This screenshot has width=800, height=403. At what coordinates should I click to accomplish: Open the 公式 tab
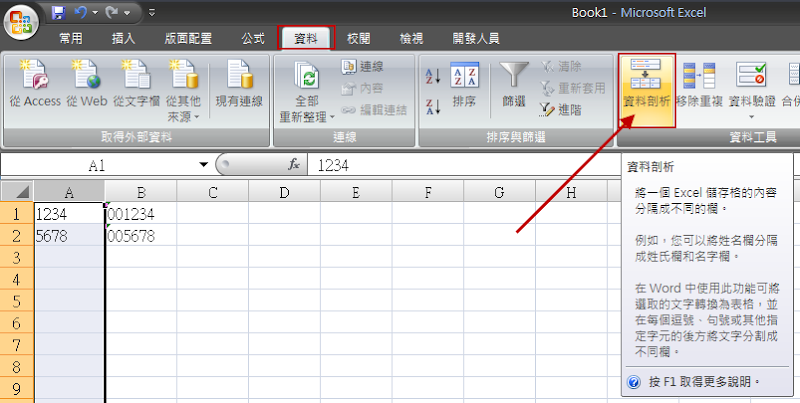[253, 38]
